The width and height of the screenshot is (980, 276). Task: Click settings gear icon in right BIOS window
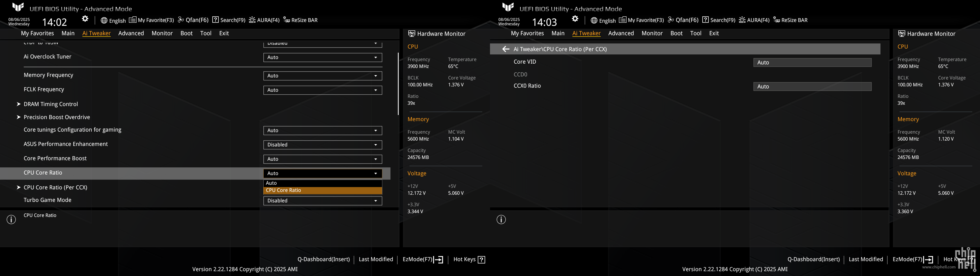(575, 19)
